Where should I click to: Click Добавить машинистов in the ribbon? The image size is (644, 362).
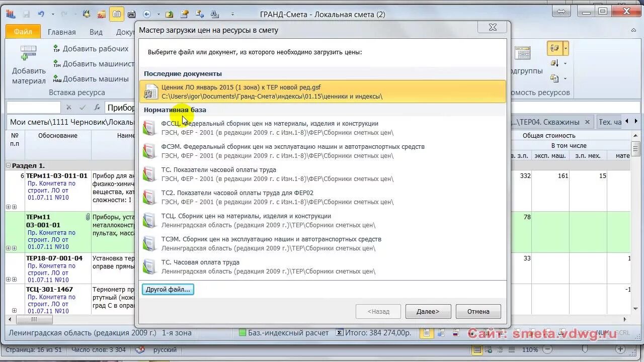(94, 64)
